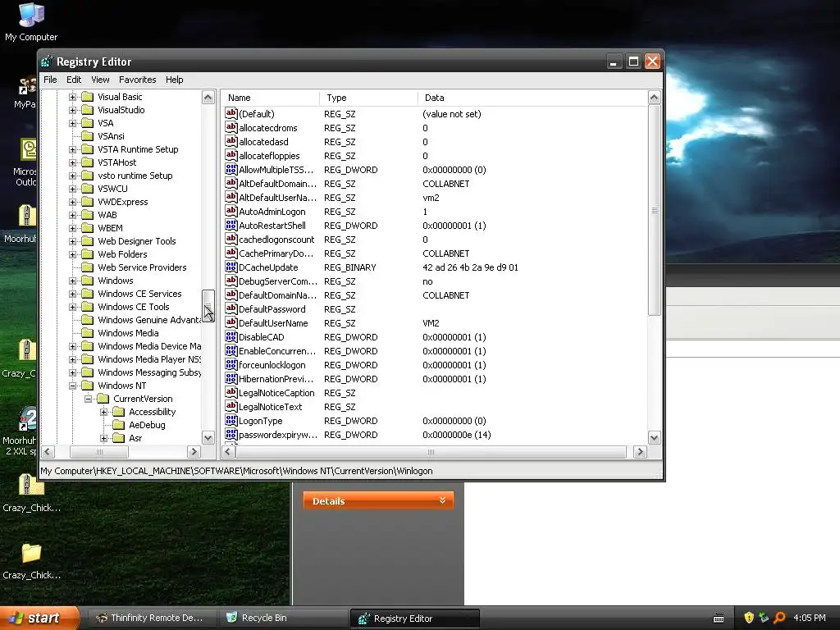The image size is (840, 630).
Task: Click the DCacheUpdate binary value icon
Action: tap(231, 267)
